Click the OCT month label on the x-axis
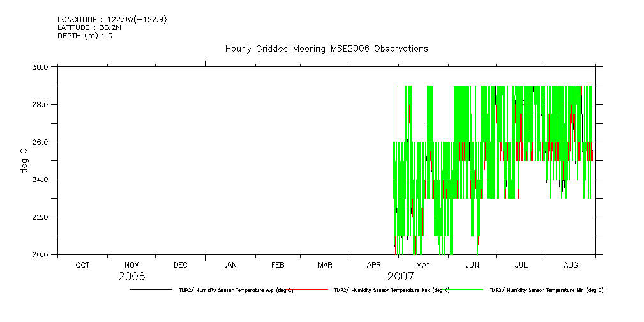 point(82,265)
